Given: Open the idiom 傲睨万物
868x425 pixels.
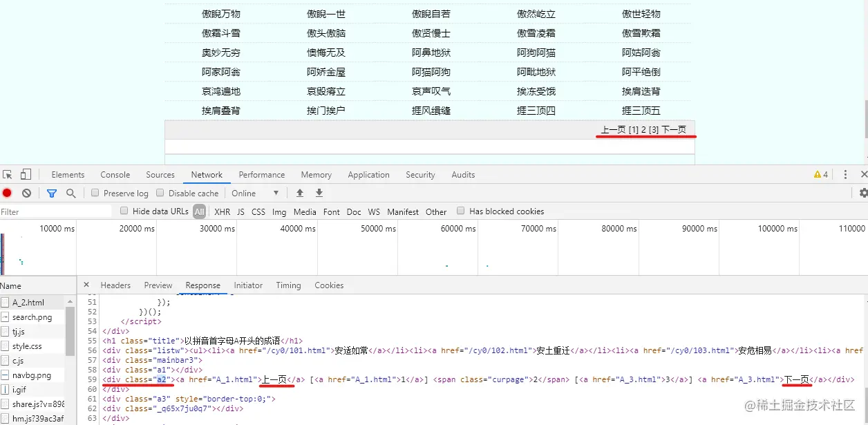Looking at the screenshot, I should (x=221, y=14).
